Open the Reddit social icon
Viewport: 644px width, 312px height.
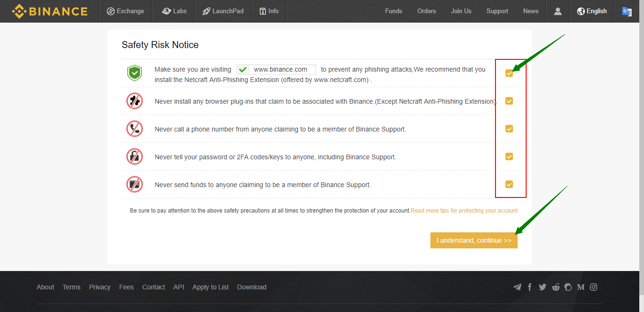click(556, 287)
